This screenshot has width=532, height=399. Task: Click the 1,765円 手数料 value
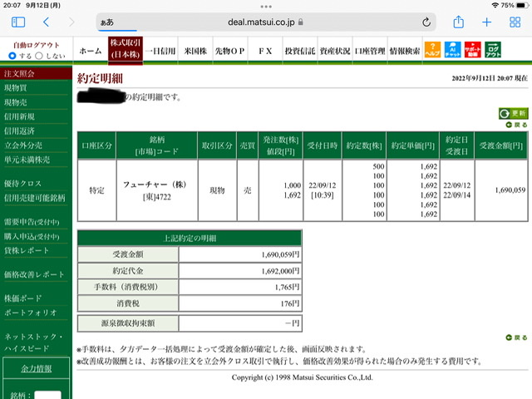coord(287,287)
